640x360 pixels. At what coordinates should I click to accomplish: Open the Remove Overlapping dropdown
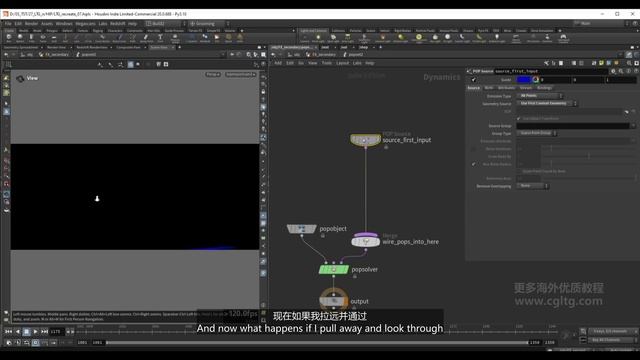point(533,186)
